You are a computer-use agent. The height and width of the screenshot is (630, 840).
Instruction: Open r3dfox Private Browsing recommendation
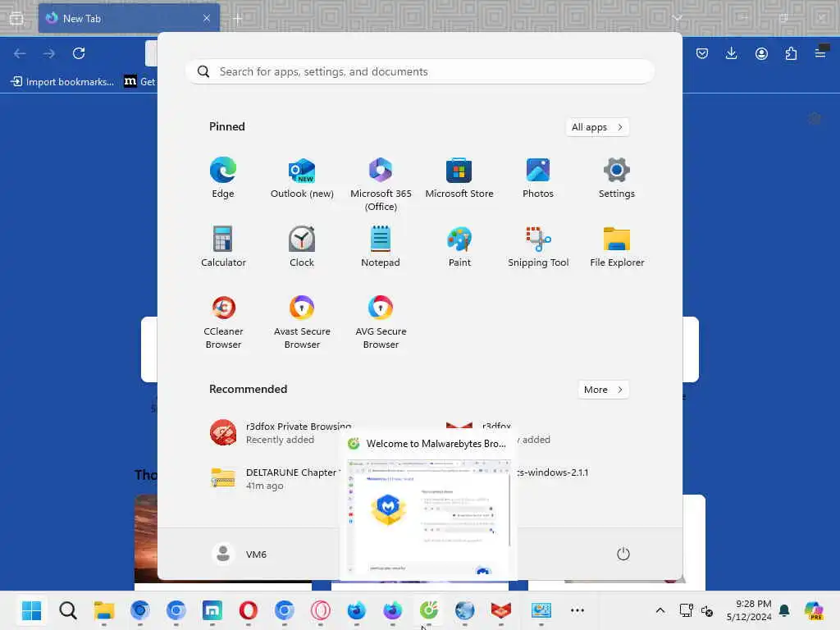click(x=281, y=433)
